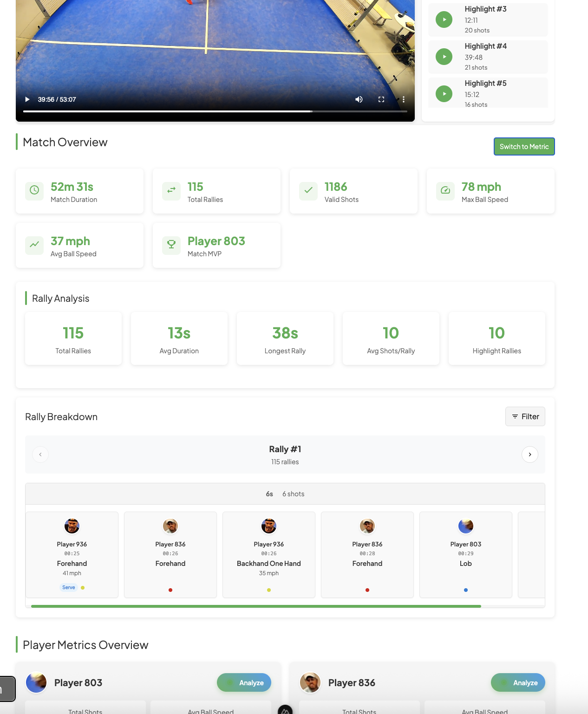The width and height of the screenshot is (588, 714).
Task: Toggle fullscreen on the video player
Action: point(381,99)
